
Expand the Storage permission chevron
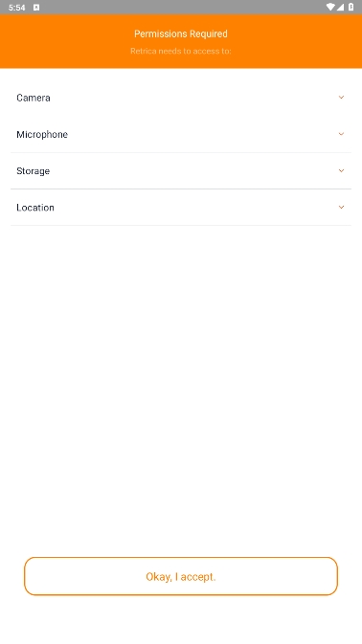(341, 170)
